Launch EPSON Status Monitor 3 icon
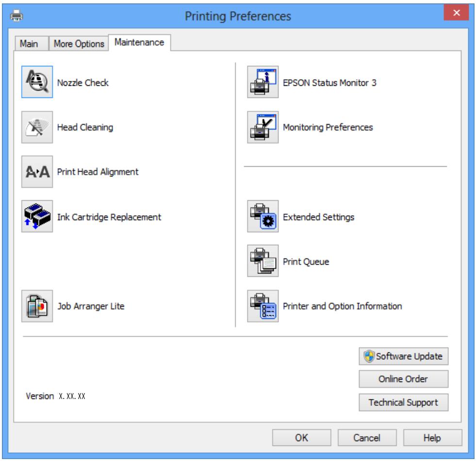The height and width of the screenshot is (461, 476). 263,82
